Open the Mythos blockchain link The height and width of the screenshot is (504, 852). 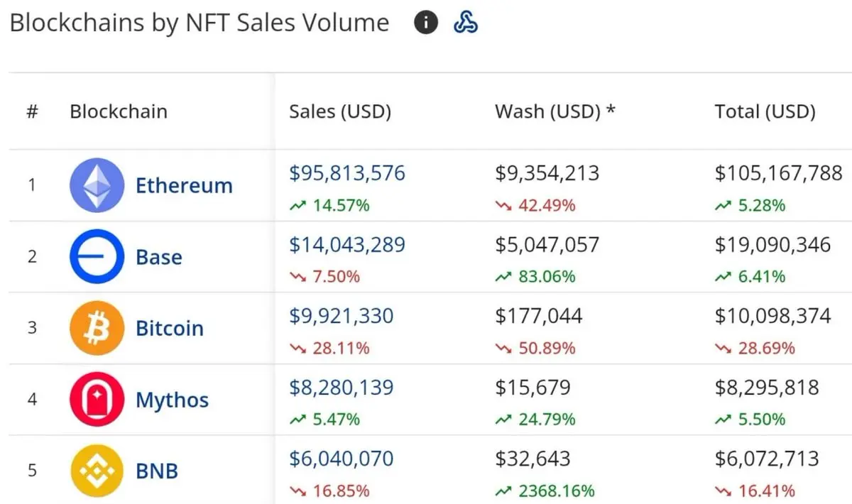click(x=173, y=400)
